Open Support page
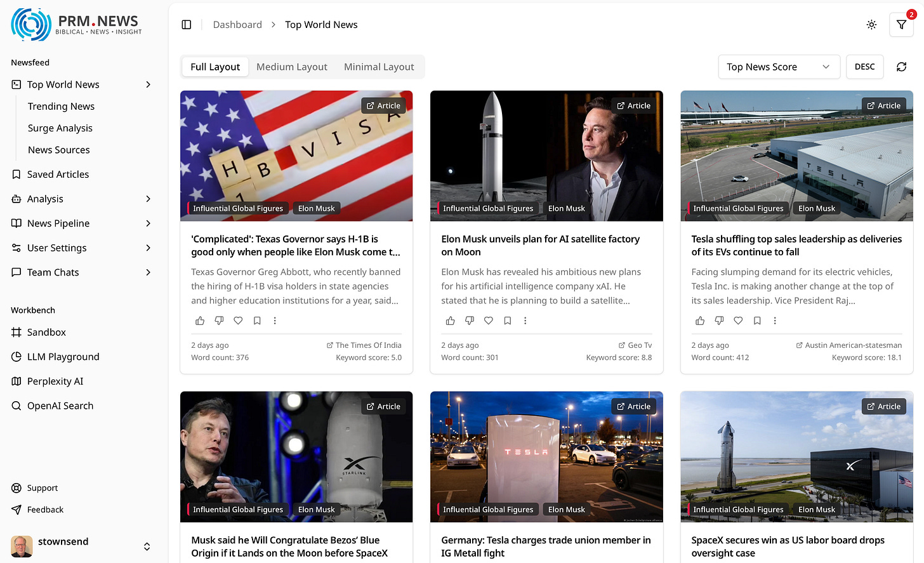924x563 pixels. pos(43,488)
